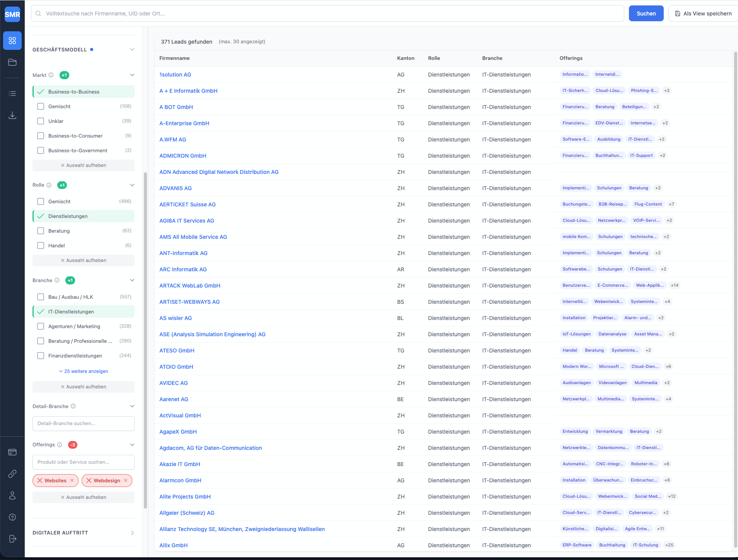Click the link chain sidebar icon

point(12,474)
